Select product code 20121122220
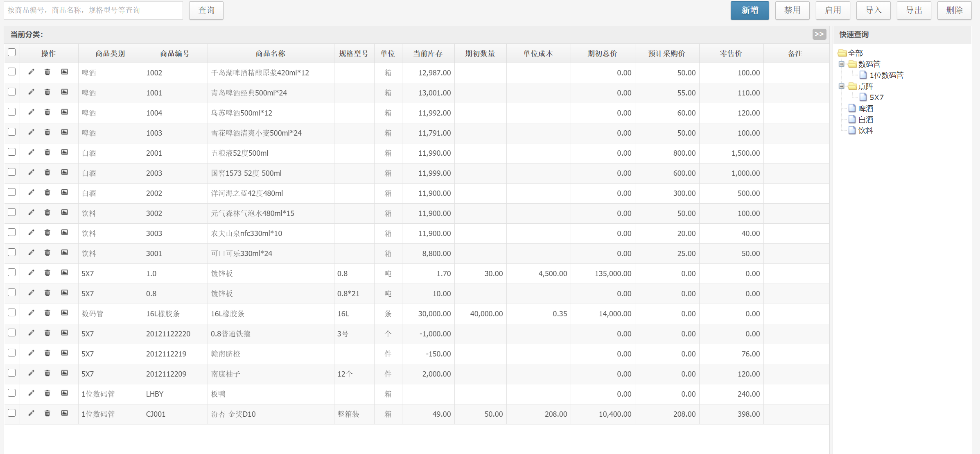Image resolution: width=980 pixels, height=454 pixels. coord(168,334)
